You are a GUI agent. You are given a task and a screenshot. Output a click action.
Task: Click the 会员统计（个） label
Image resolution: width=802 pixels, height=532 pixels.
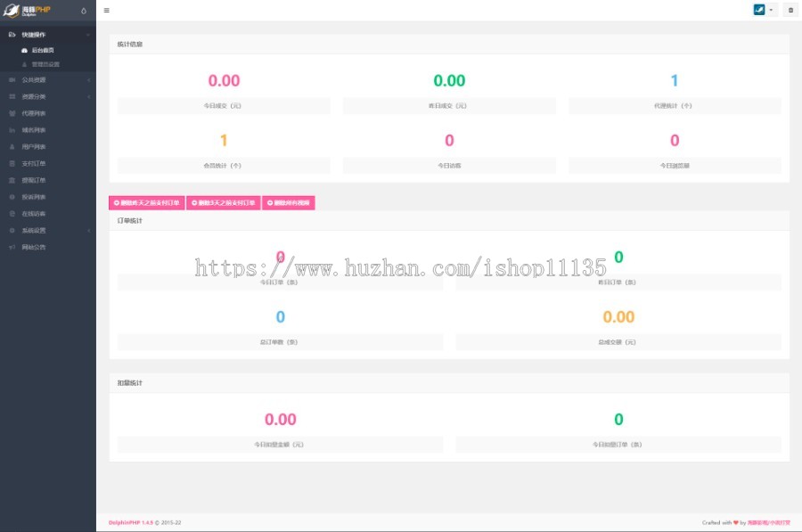[223, 166]
